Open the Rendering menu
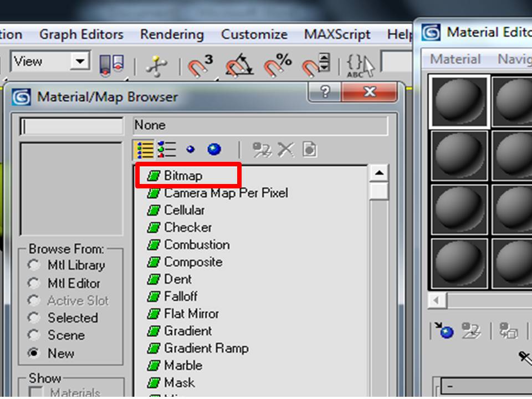This screenshot has height=399, width=532. pyautogui.click(x=171, y=34)
